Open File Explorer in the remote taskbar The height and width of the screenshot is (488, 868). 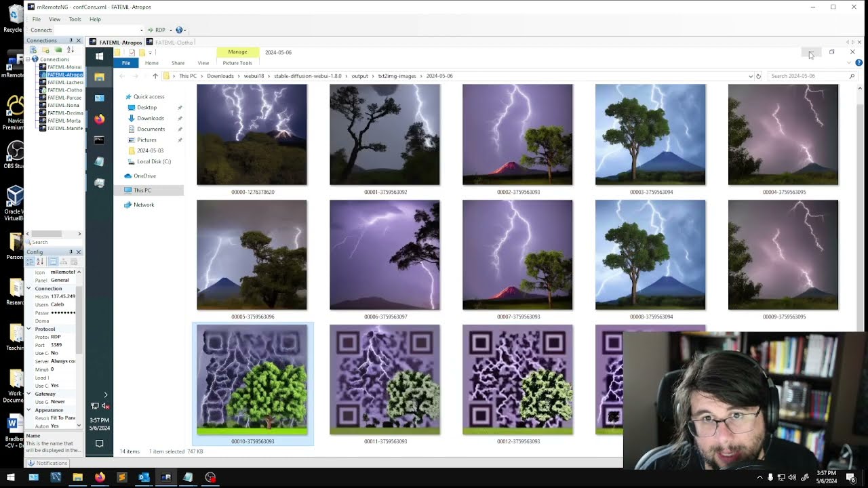[99, 77]
